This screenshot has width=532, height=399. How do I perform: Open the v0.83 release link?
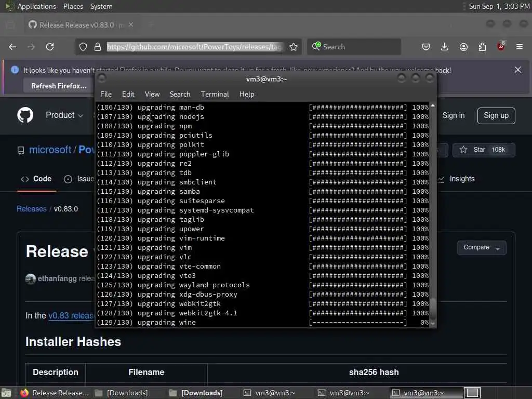click(71, 315)
